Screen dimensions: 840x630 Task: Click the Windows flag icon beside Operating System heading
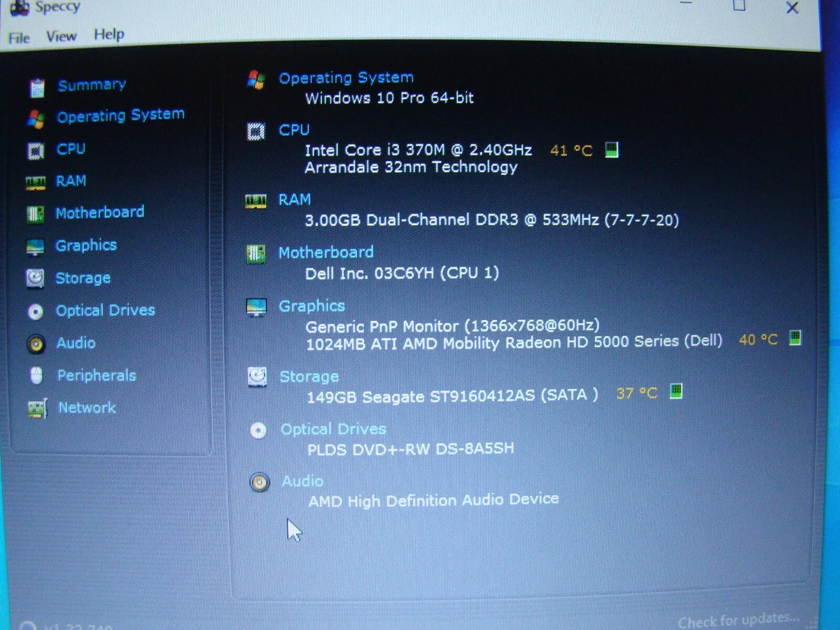pos(256,80)
